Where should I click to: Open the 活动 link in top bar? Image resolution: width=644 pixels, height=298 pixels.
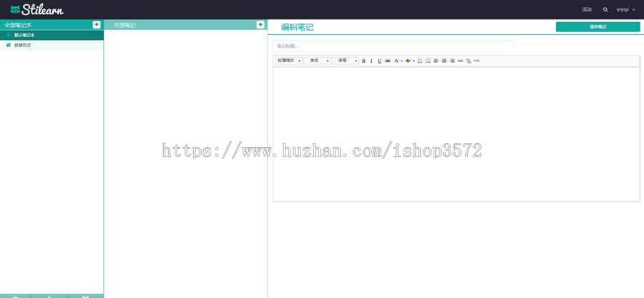(x=587, y=9)
